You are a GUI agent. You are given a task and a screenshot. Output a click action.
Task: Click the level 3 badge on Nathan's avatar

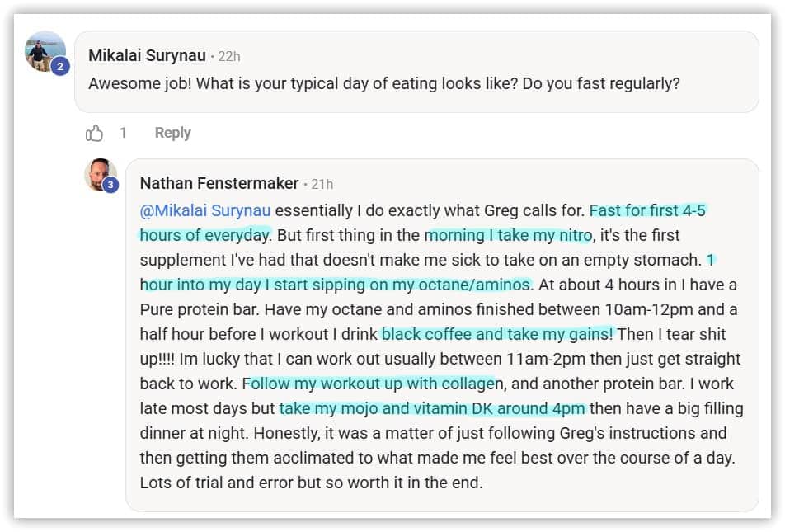click(x=110, y=186)
